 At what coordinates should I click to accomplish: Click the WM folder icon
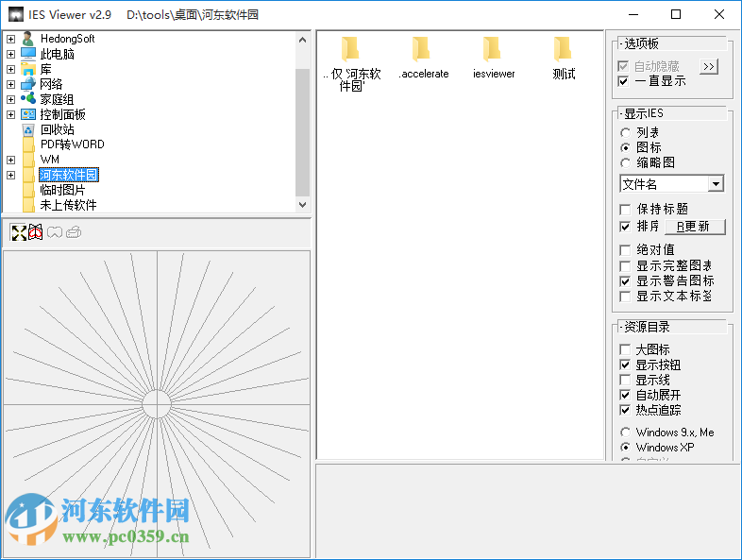point(28,160)
